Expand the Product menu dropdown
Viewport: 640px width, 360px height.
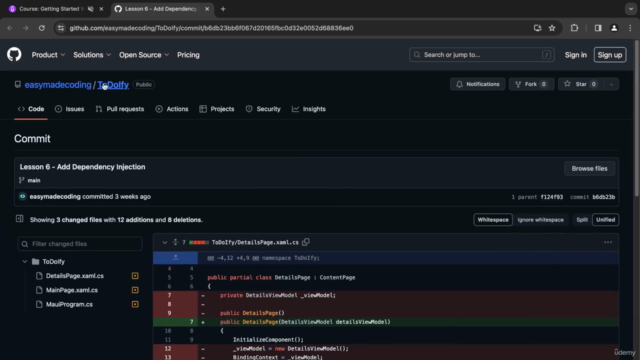tap(48, 55)
